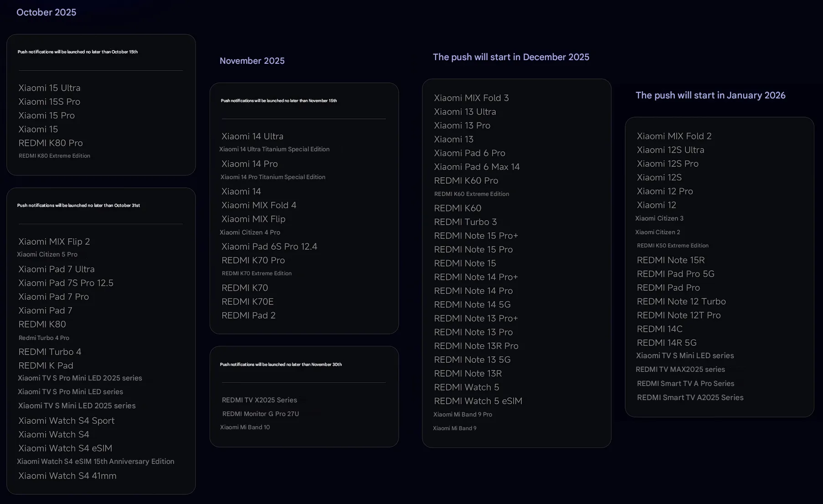Click the Xiaomi 14 Ultra entry
Image resolution: width=823 pixels, height=504 pixels.
coord(252,136)
